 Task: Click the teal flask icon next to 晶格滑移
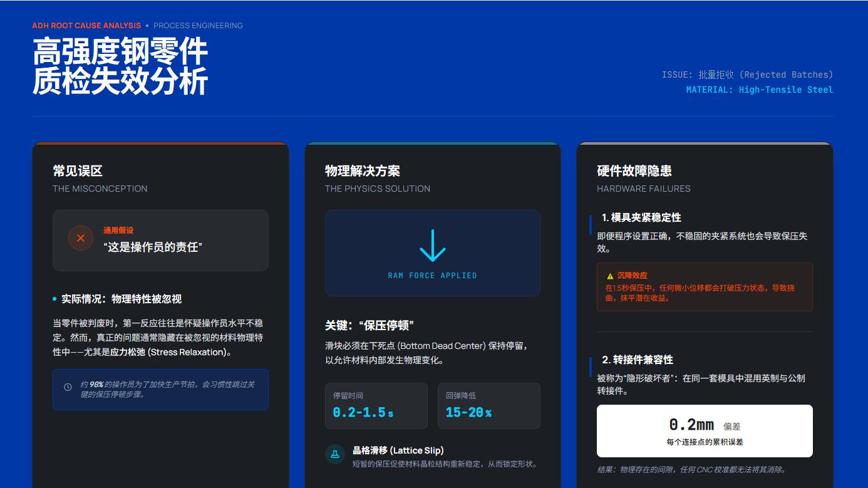pos(334,454)
